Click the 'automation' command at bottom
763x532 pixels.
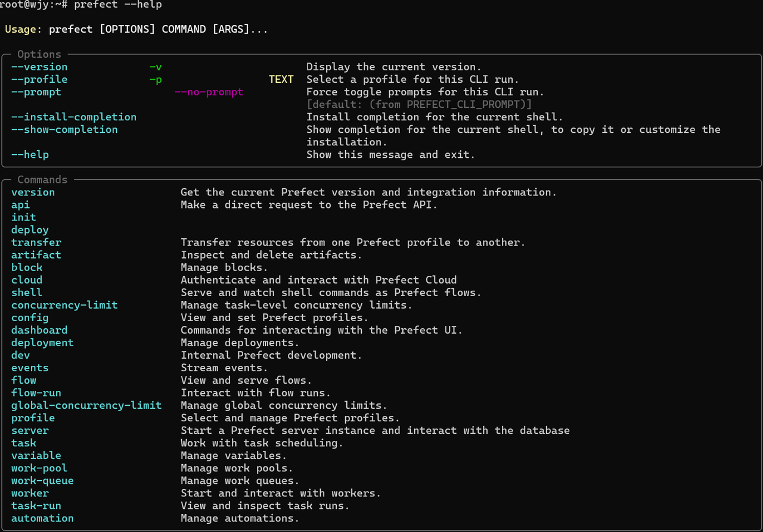click(x=42, y=518)
